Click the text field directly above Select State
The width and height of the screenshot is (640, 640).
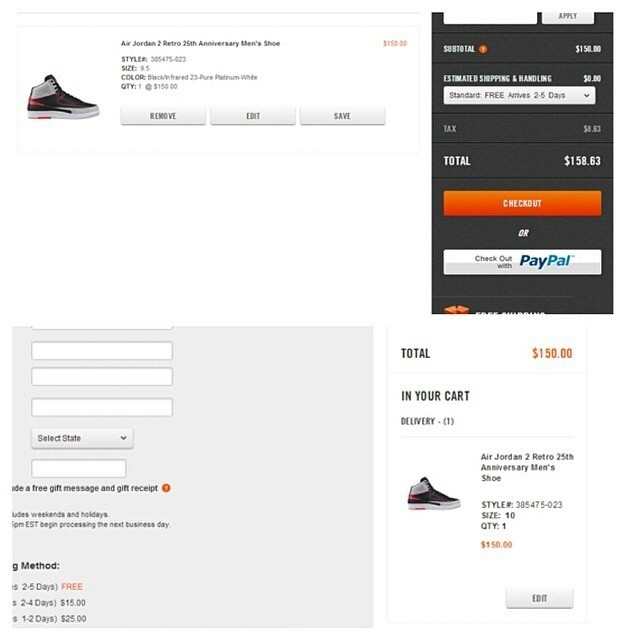(x=102, y=407)
